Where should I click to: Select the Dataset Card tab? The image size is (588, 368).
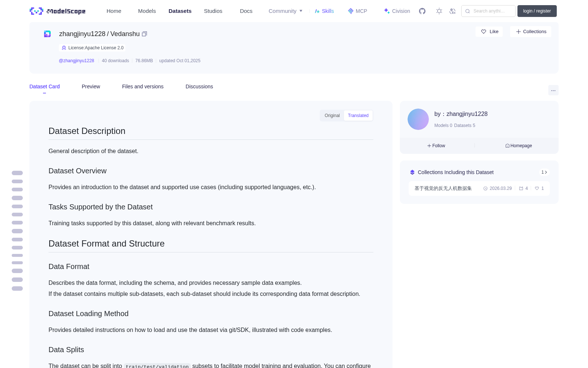tap(44, 86)
